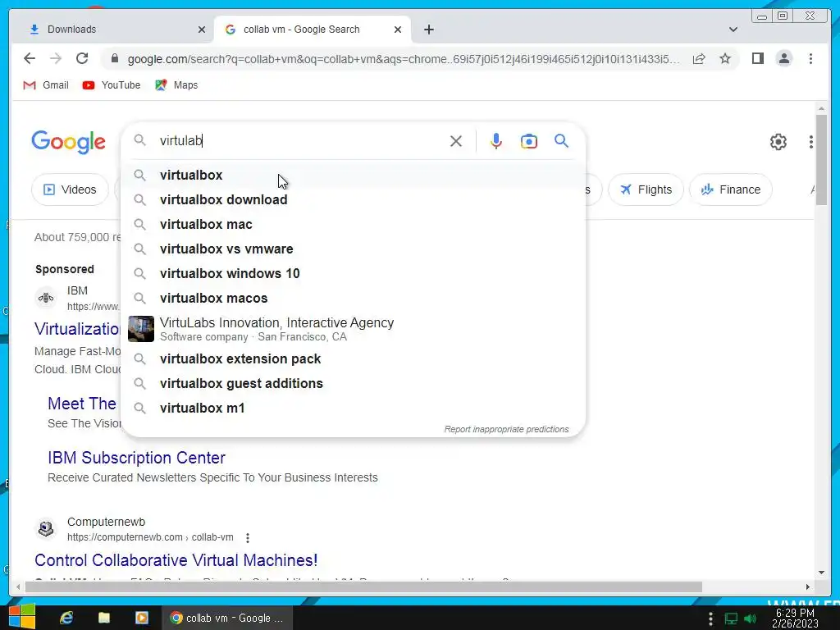Click the horizontal page scrollbar thumb

(x=363, y=587)
